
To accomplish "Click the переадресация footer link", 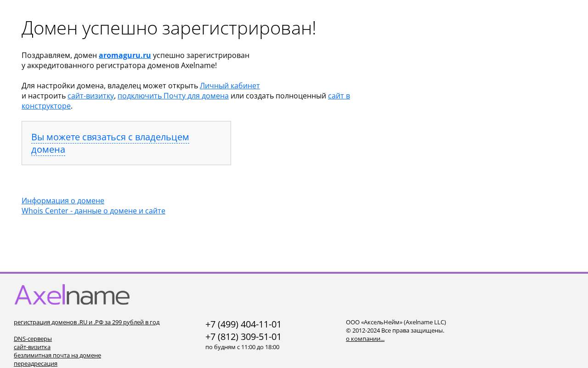I will [x=35, y=363].
